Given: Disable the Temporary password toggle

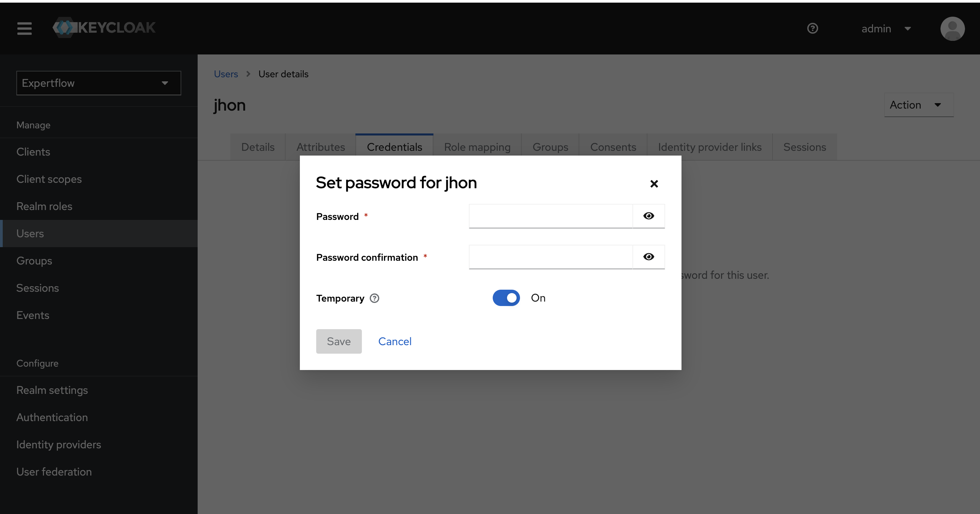Looking at the screenshot, I should 506,298.
